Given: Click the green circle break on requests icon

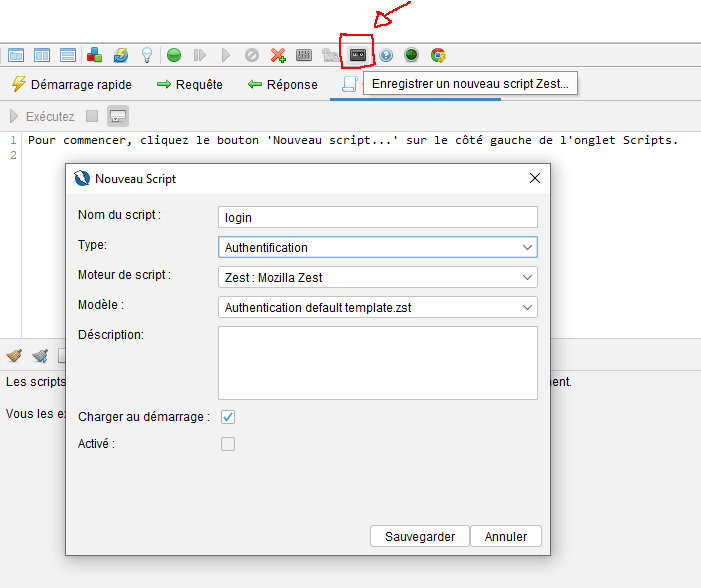Looking at the screenshot, I should 174,55.
